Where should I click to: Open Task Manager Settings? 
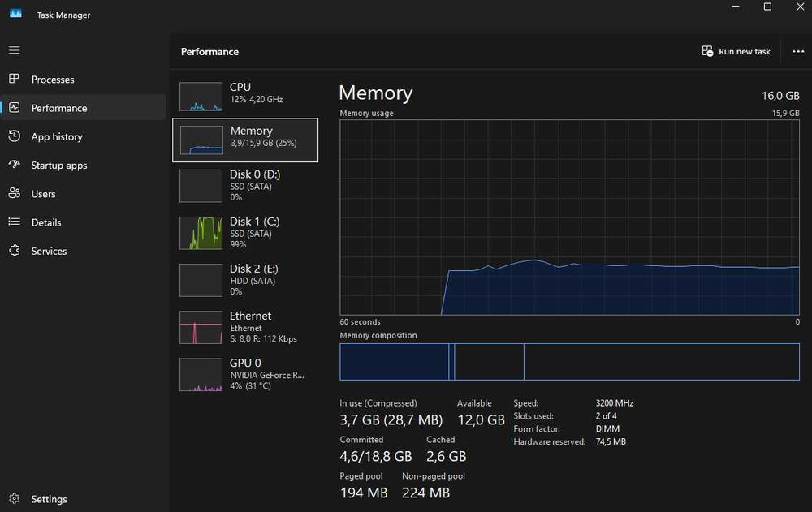pyautogui.click(x=83, y=498)
